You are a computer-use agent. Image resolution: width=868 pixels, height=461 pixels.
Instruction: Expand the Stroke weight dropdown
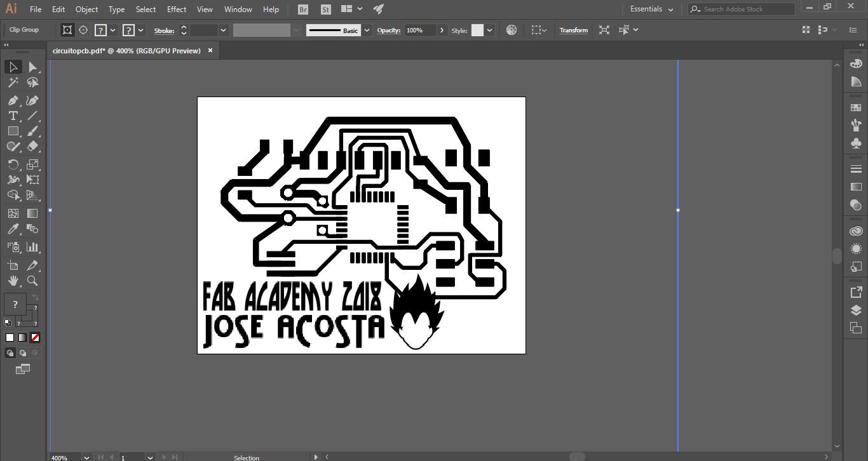pyautogui.click(x=223, y=30)
